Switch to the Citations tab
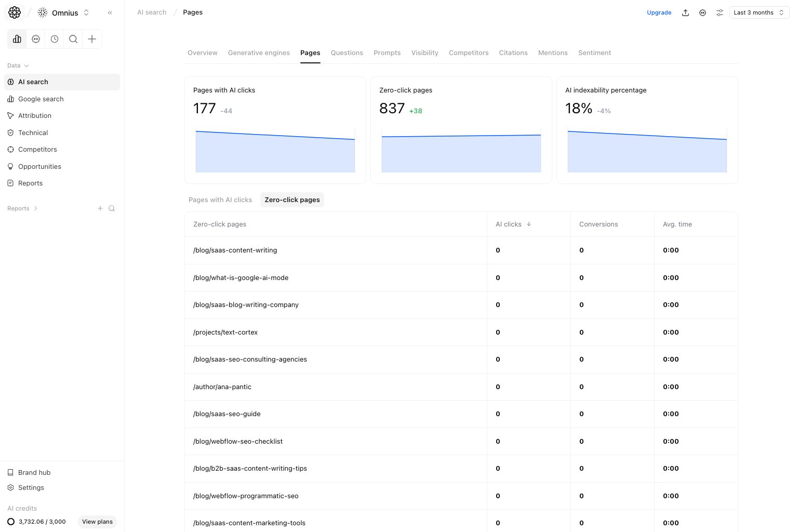The width and height of the screenshot is (798, 532). pos(513,53)
